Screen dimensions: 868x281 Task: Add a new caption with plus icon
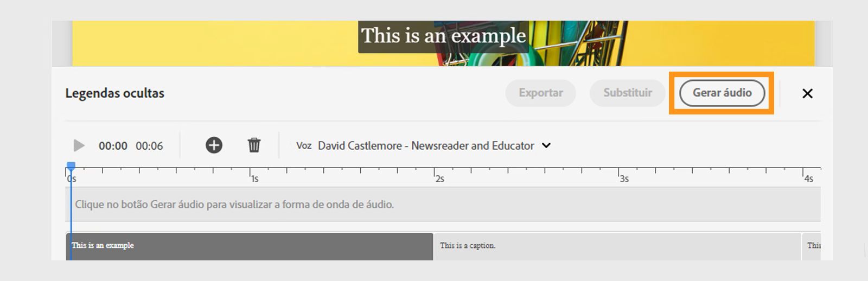click(x=214, y=145)
